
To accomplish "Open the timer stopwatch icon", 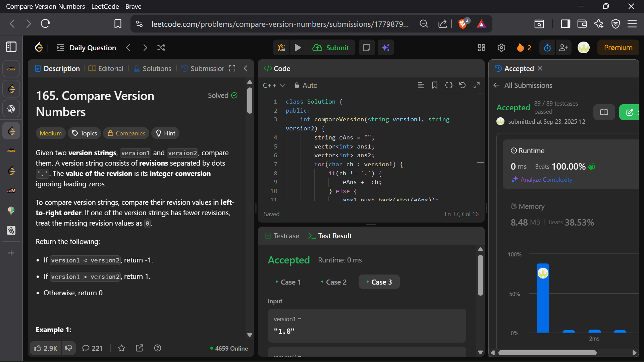I will pyautogui.click(x=547, y=48).
